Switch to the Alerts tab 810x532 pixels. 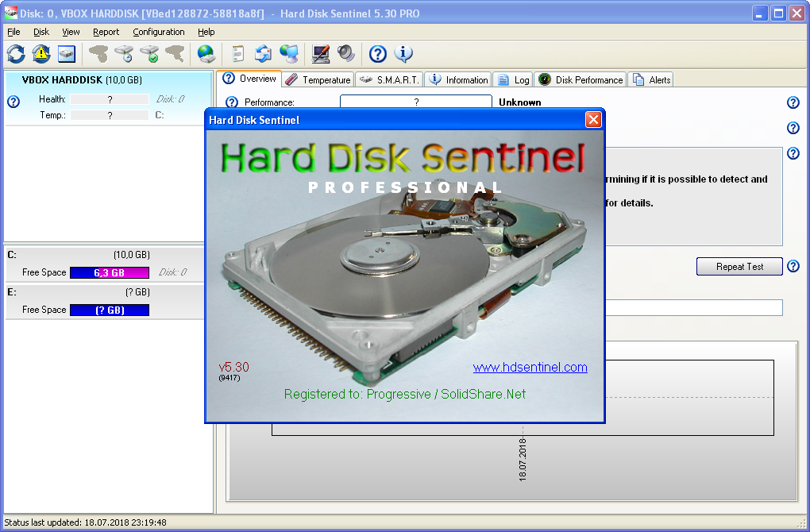pos(651,80)
